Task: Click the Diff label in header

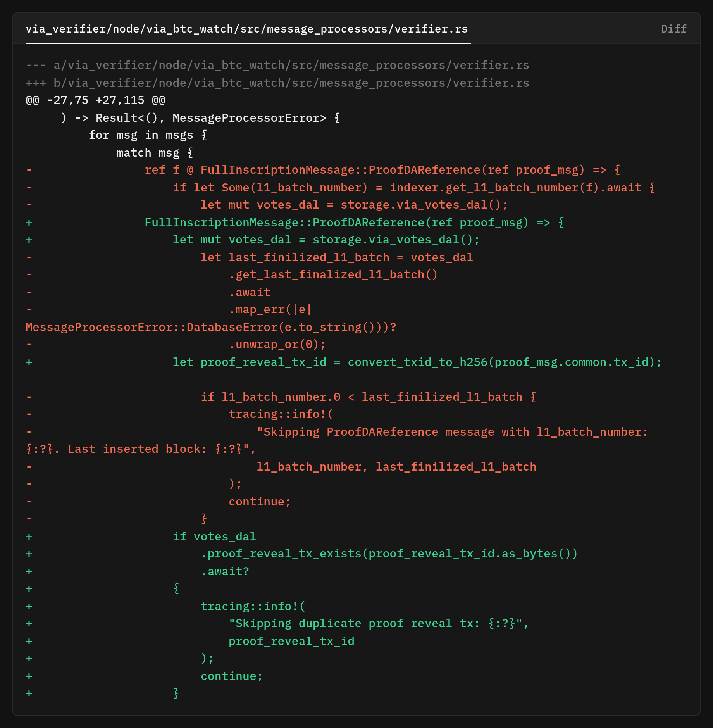Action: tap(673, 29)
